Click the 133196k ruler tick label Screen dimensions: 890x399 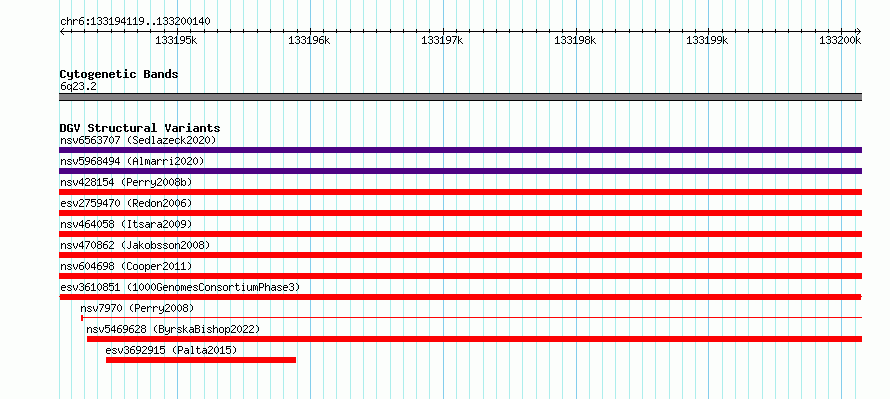click(309, 40)
